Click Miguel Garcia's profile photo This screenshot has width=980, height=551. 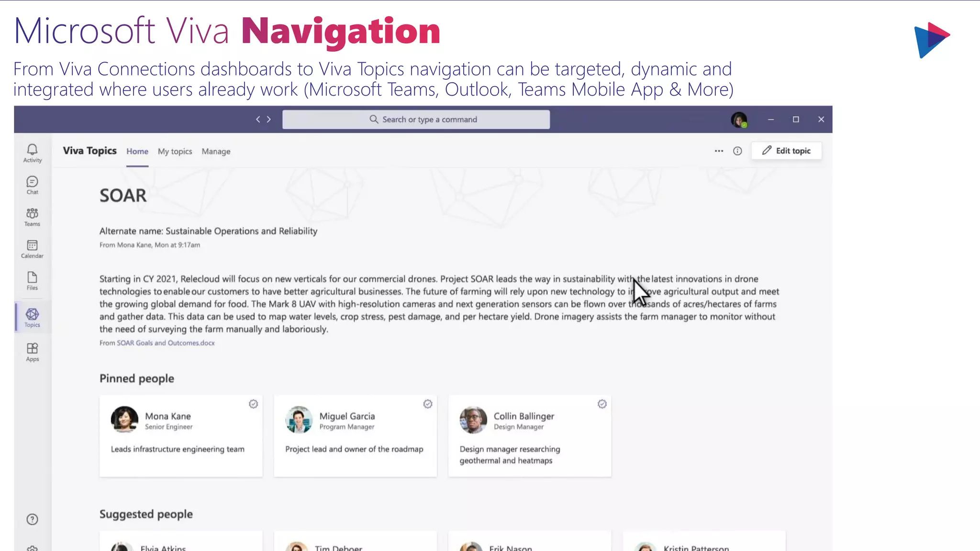coord(299,419)
